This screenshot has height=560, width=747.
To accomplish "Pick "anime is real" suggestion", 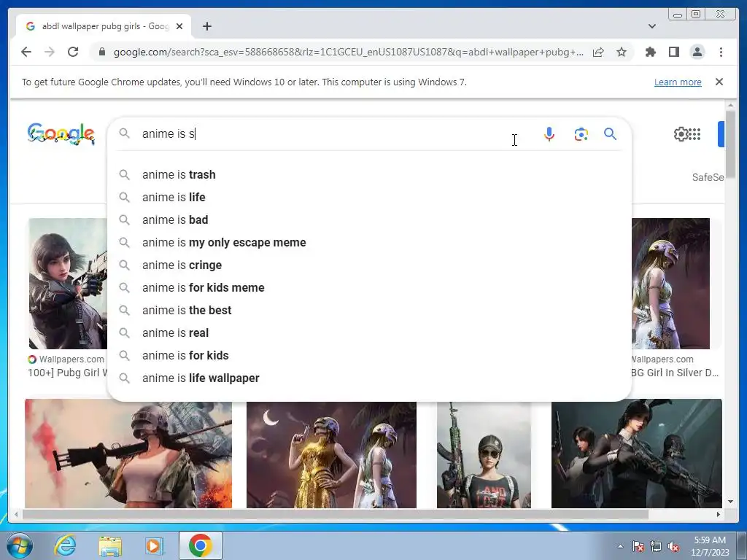I will click(369, 332).
